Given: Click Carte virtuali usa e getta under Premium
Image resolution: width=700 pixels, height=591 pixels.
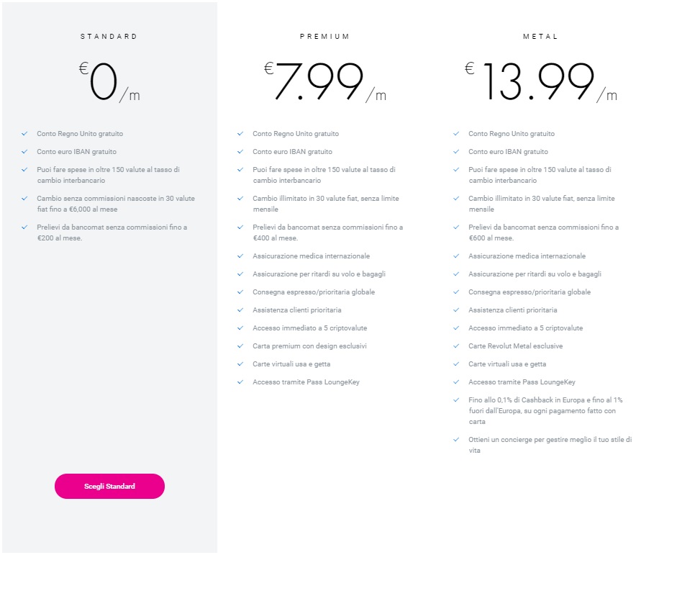Looking at the screenshot, I should pyautogui.click(x=291, y=364).
